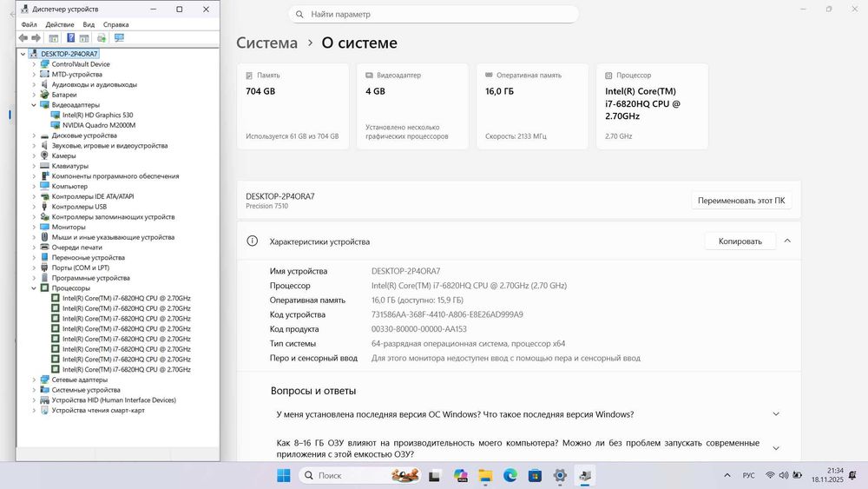
Task: Open File Explorer from the taskbar
Action: (x=485, y=476)
